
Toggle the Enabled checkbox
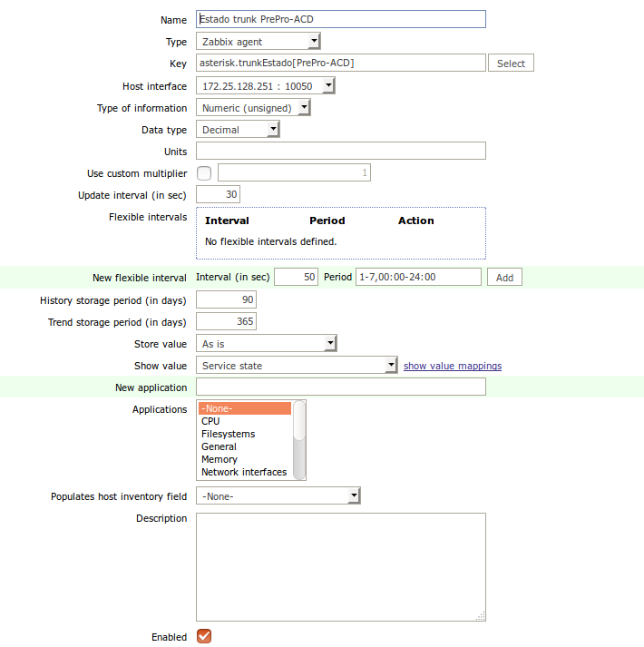204,636
